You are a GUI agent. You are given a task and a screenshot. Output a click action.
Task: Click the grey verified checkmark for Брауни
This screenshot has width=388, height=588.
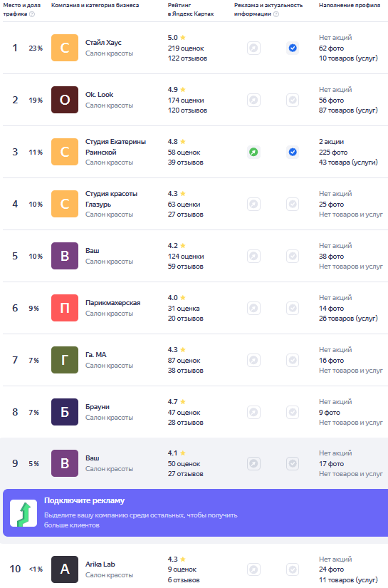click(293, 412)
